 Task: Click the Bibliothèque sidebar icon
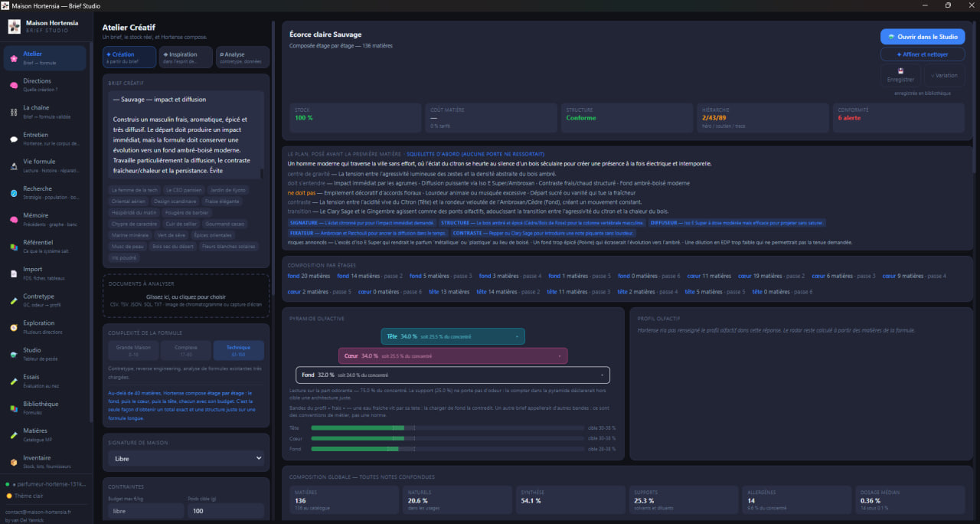click(14, 408)
